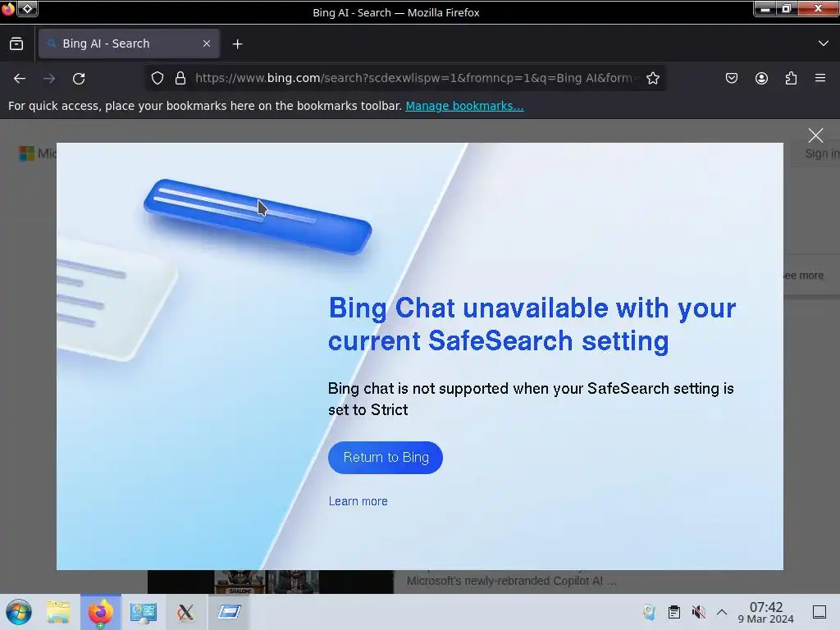Show site security lock info
Viewport: 840px width, 630px height.
point(180,78)
